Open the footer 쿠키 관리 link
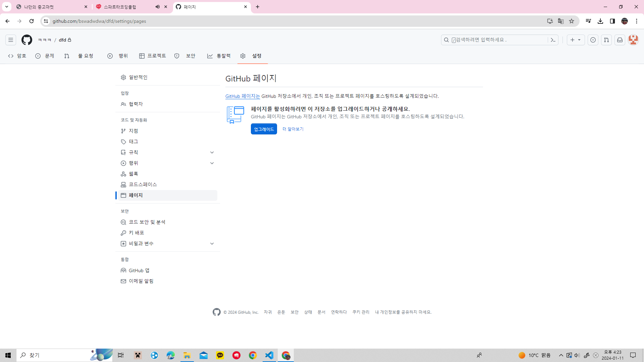This screenshot has width=644, height=362. click(361, 312)
